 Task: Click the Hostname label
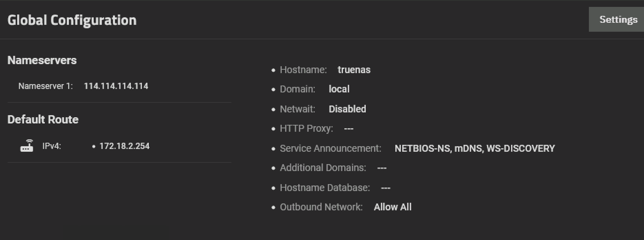303,70
